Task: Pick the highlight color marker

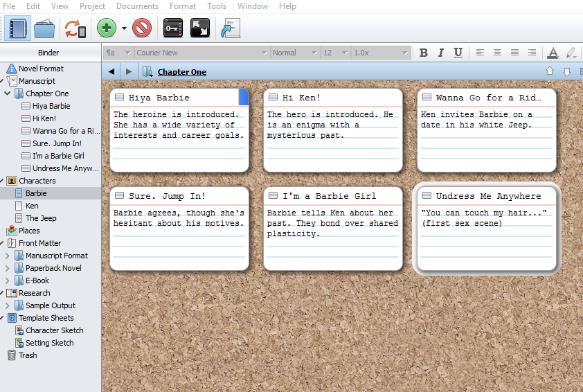Action: (571, 53)
